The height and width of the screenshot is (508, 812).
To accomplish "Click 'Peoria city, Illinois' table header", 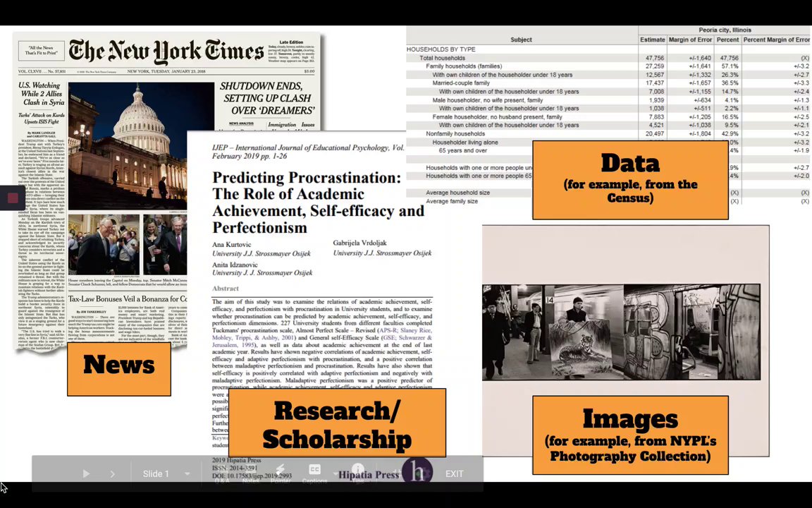I will click(725, 30).
